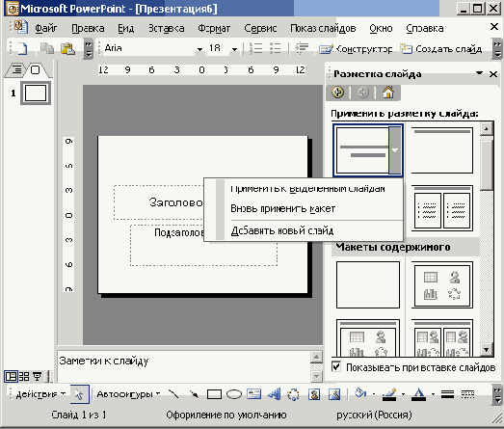Screen dimensions: 504x429
Task: Insert clip art picture
Action: coord(314,394)
